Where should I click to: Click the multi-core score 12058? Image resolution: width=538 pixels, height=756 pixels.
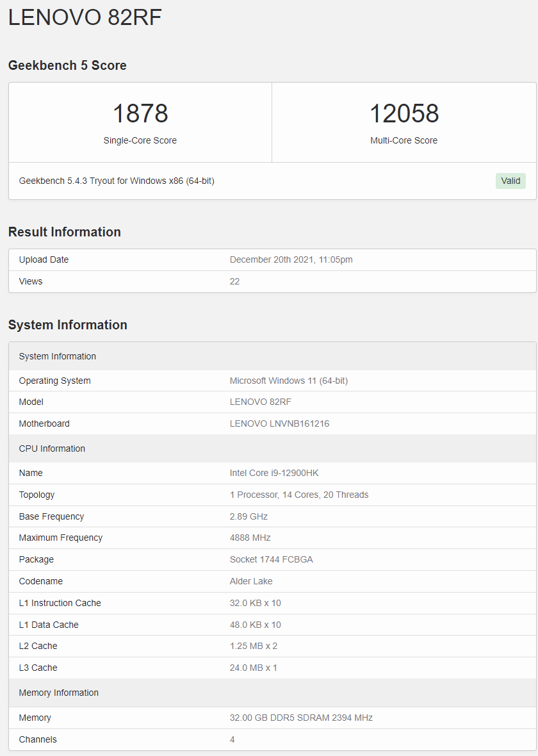404,114
